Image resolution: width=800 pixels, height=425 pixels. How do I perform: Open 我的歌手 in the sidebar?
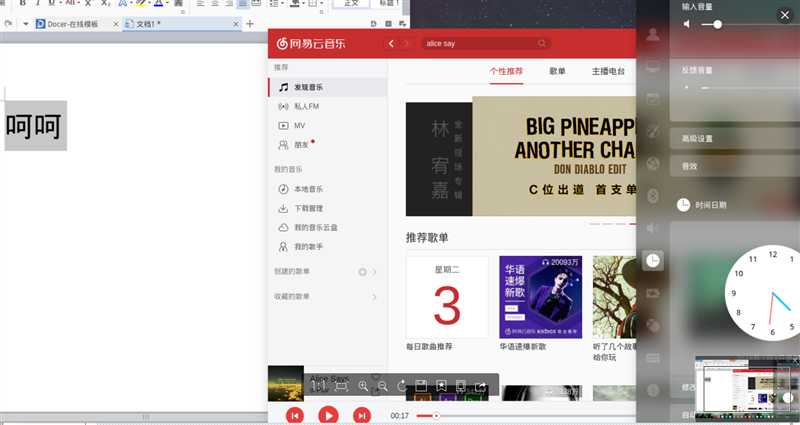pyautogui.click(x=328, y=247)
